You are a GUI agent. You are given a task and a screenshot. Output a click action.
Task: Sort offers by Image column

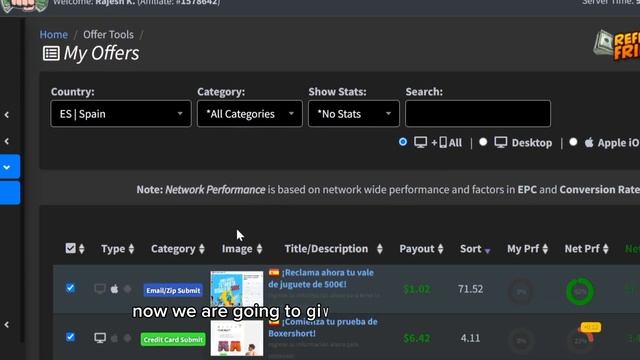(x=242, y=249)
